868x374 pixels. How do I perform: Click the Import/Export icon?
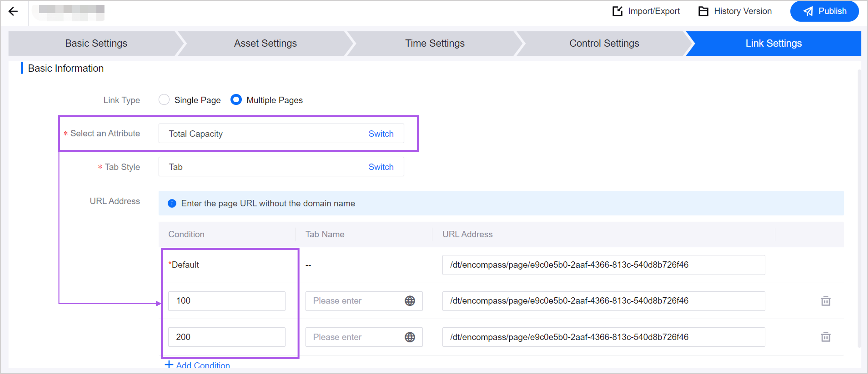click(x=617, y=11)
